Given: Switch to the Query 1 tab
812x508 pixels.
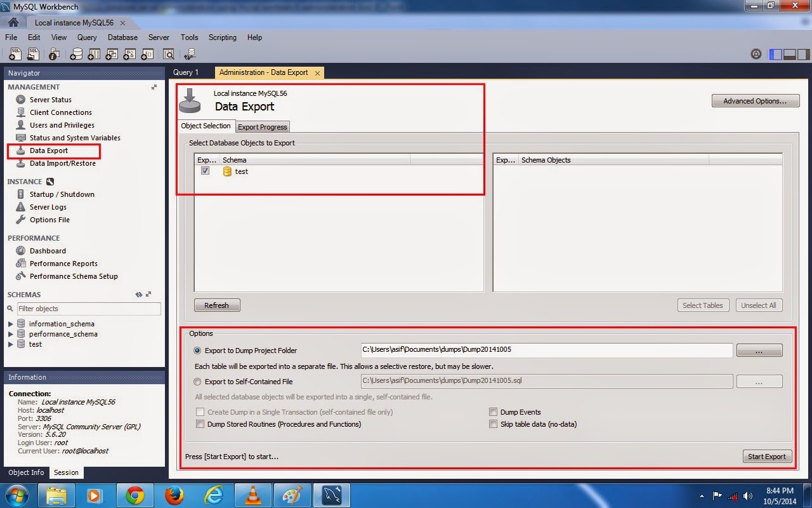Looking at the screenshot, I should 186,72.
